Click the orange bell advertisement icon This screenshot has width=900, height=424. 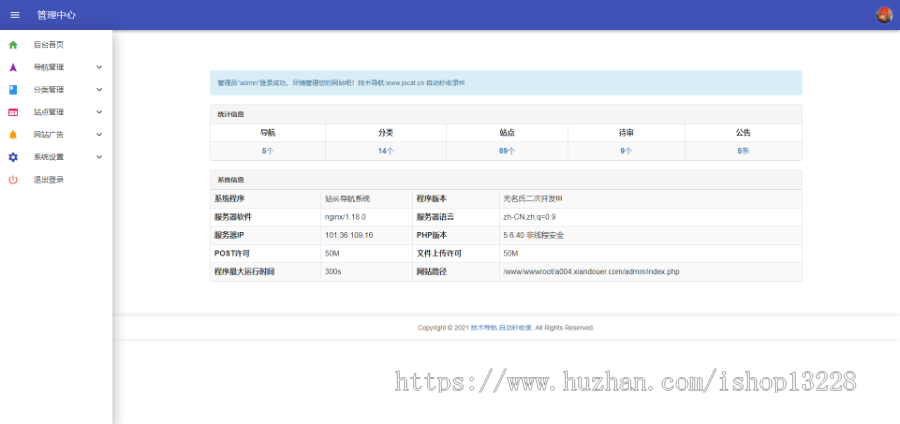click(13, 135)
